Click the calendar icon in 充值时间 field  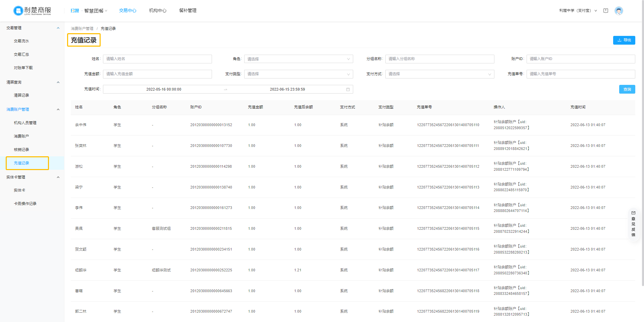click(x=348, y=89)
